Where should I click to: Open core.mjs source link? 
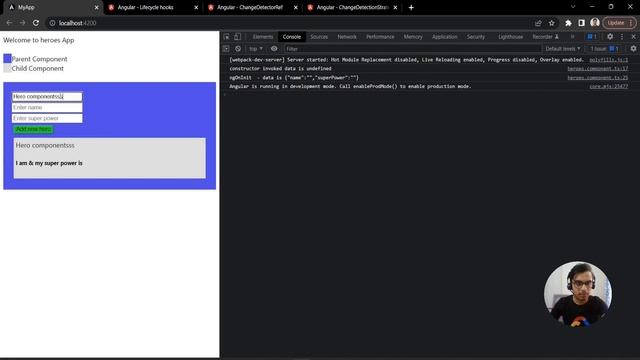[609, 87]
